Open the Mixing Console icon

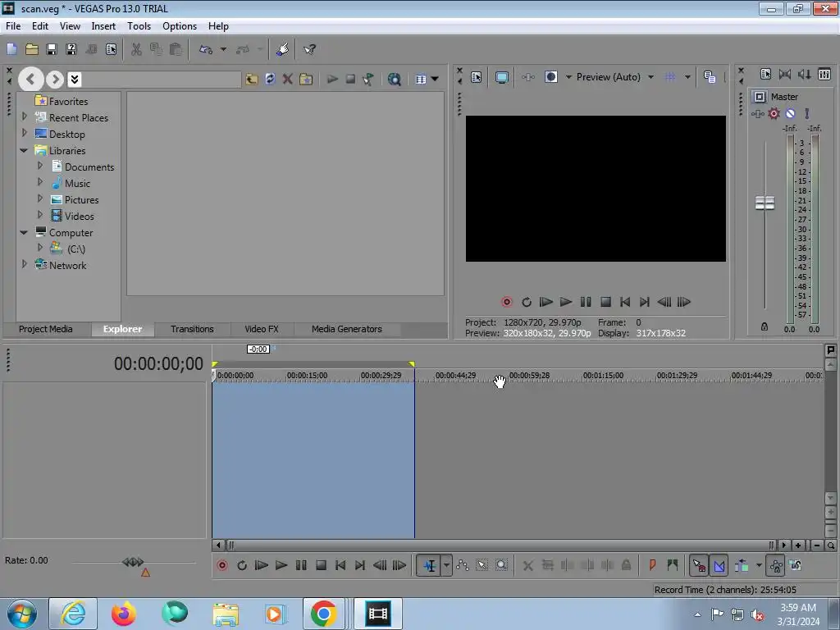[824, 74]
